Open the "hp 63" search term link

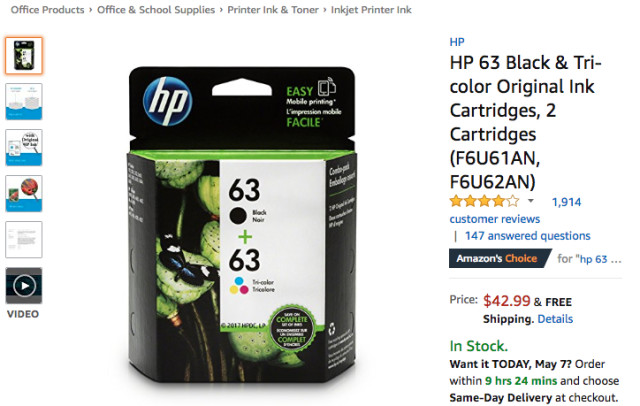coord(600,259)
